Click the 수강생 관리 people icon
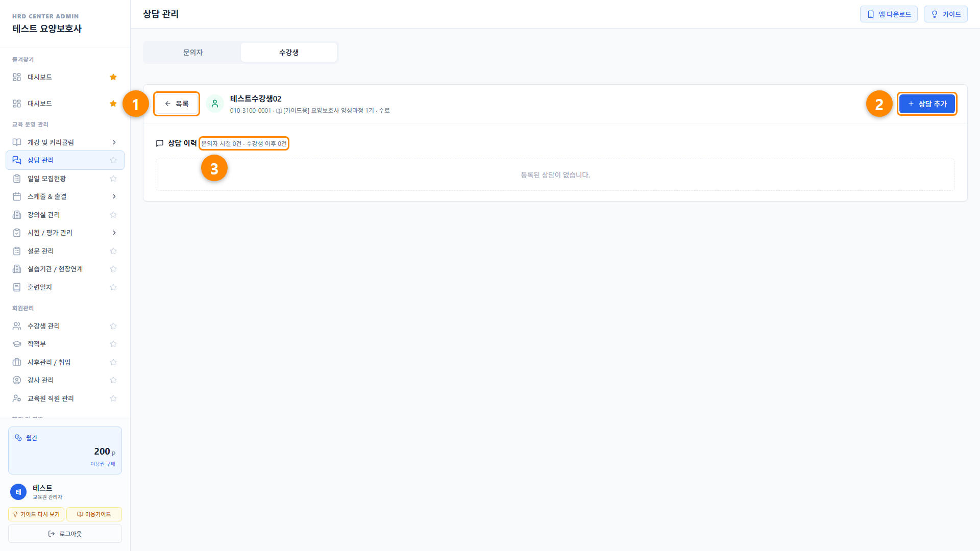 17,326
